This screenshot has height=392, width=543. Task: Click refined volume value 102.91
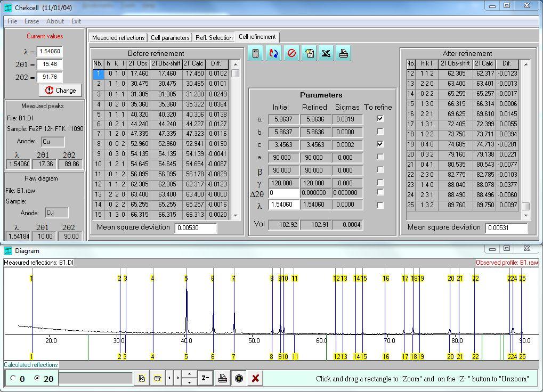[x=315, y=225]
